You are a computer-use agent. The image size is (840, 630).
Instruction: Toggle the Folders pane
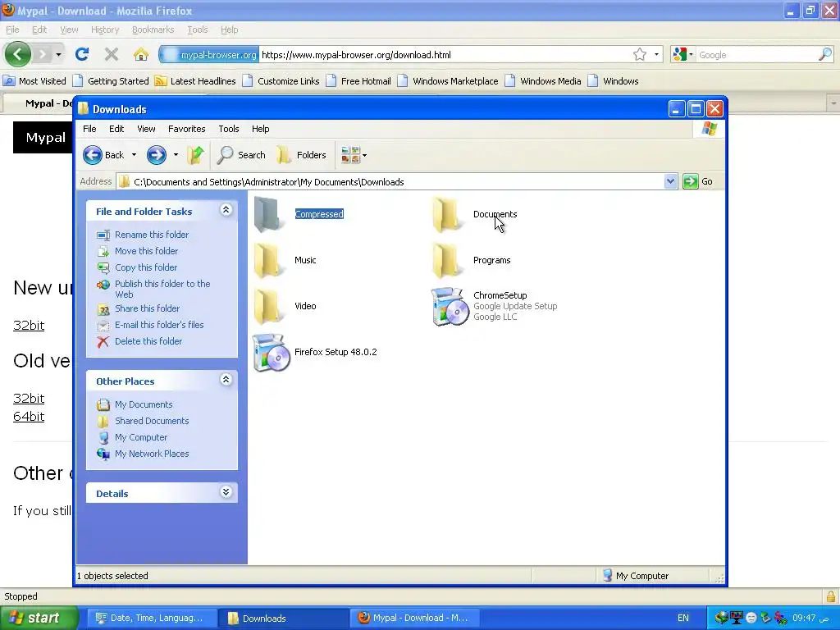point(302,155)
